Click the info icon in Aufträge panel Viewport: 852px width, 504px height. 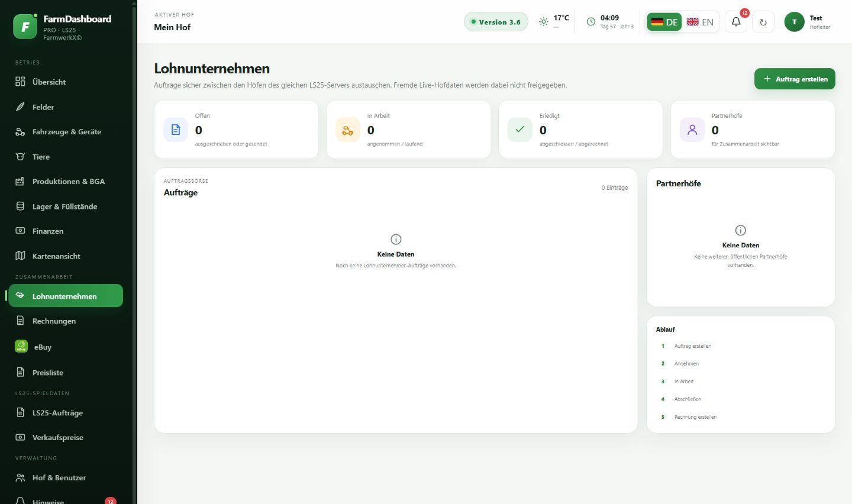pyautogui.click(x=396, y=239)
